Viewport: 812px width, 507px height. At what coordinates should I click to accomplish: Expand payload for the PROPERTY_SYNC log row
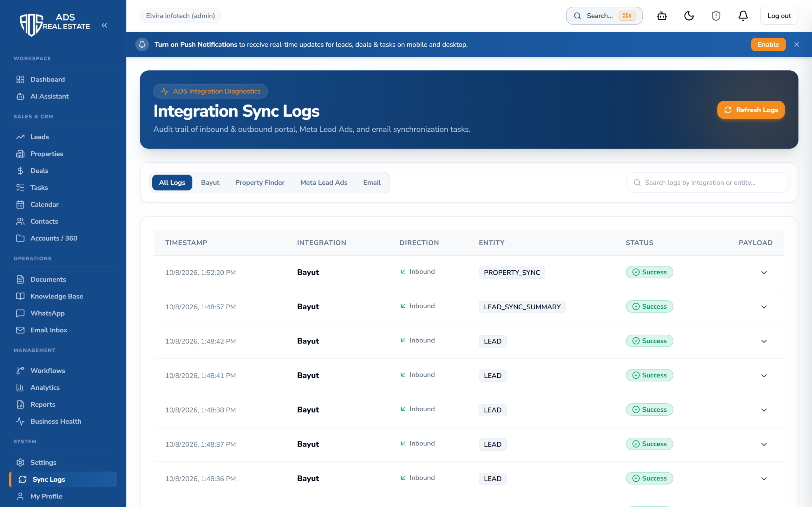tap(764, 273)
